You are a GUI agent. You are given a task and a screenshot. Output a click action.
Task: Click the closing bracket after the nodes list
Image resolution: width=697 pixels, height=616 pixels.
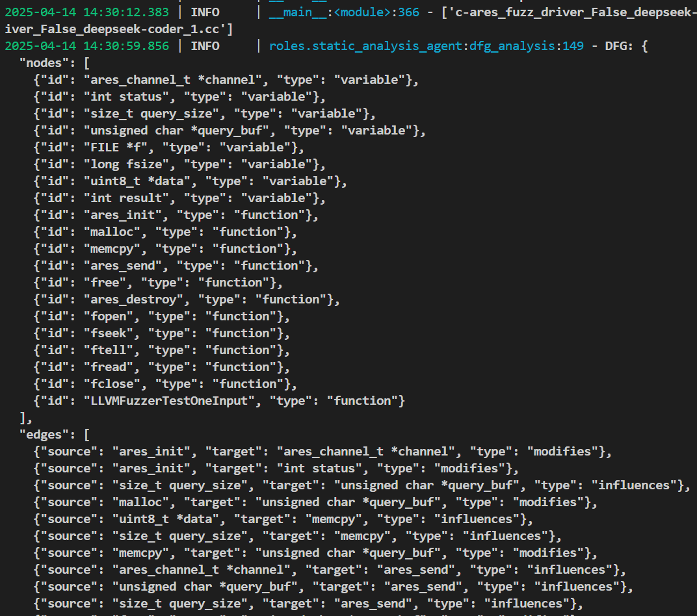point(22,418)
